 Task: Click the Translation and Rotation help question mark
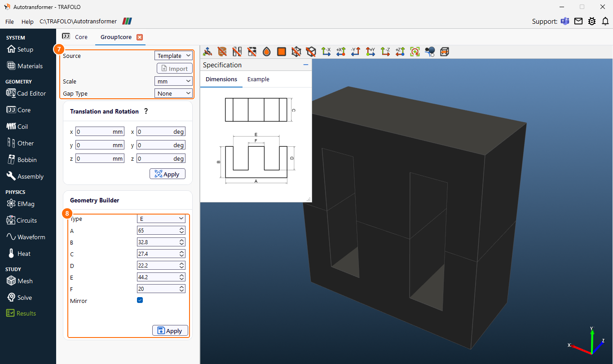point(146,111)
